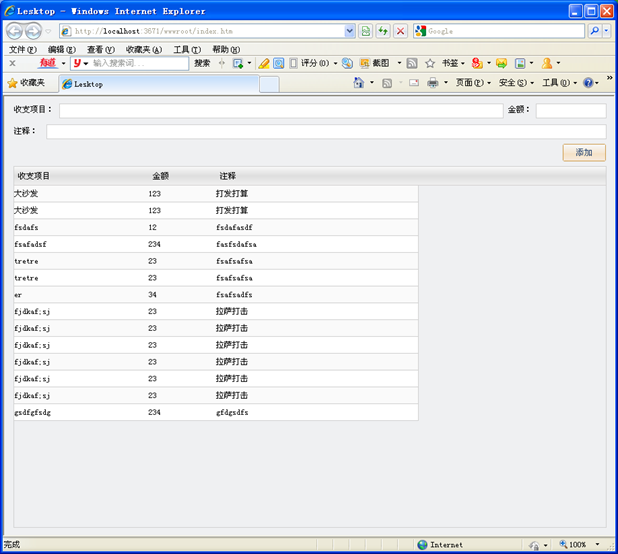This screenshot has width=618, height=554.
Task: Refresh the page with green arrows
Action: [x=383, y=31]
